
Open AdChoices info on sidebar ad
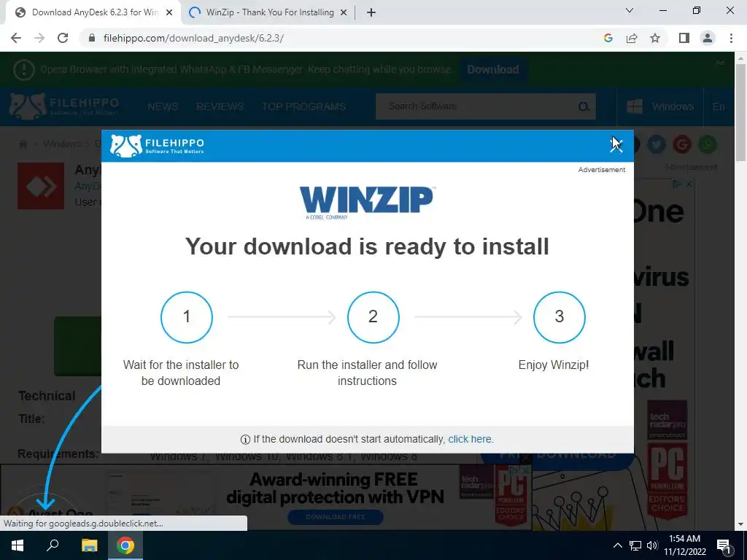point(677,184)
